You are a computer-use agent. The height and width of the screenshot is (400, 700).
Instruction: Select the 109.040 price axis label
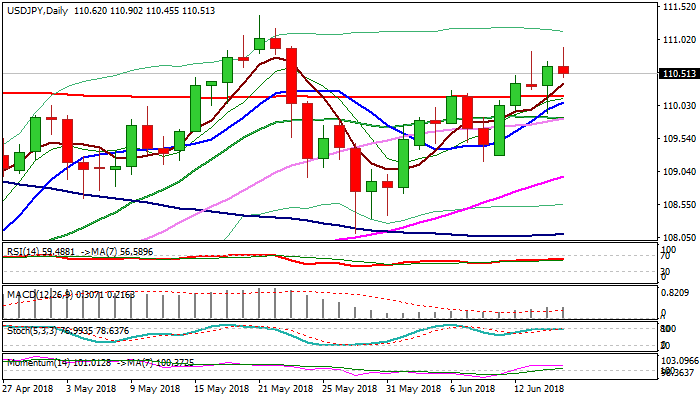click(x=678, y=171)
